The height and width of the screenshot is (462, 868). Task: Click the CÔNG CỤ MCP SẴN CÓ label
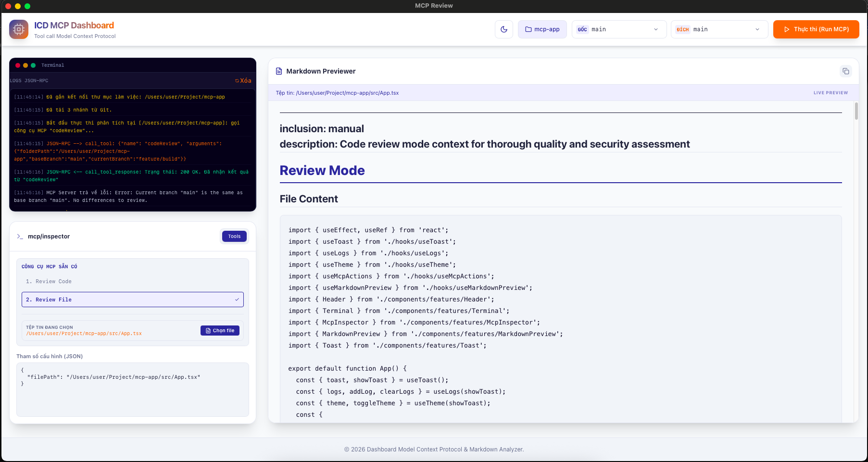(50, 267)
